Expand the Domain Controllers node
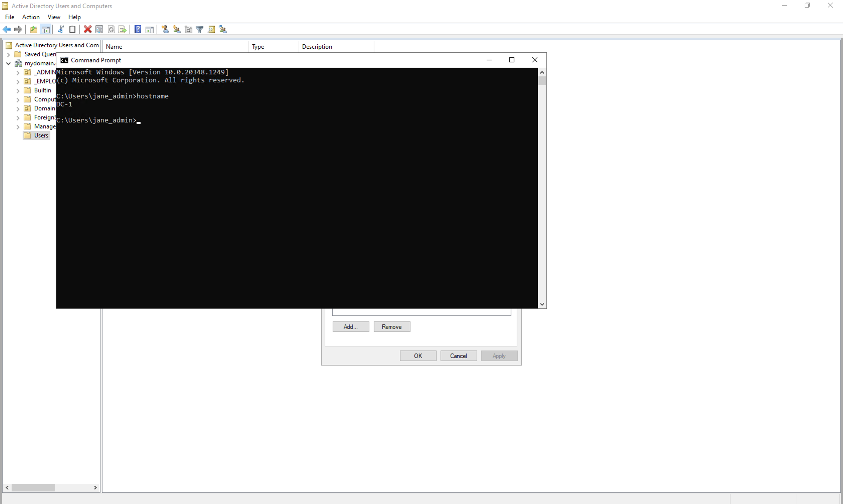 (x=18, y=109)
